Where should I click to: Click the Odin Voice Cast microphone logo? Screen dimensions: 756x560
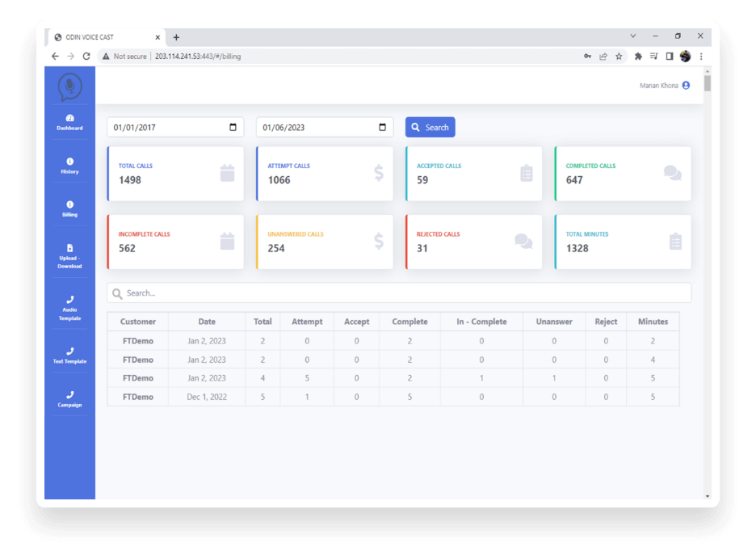pos(69,86)
